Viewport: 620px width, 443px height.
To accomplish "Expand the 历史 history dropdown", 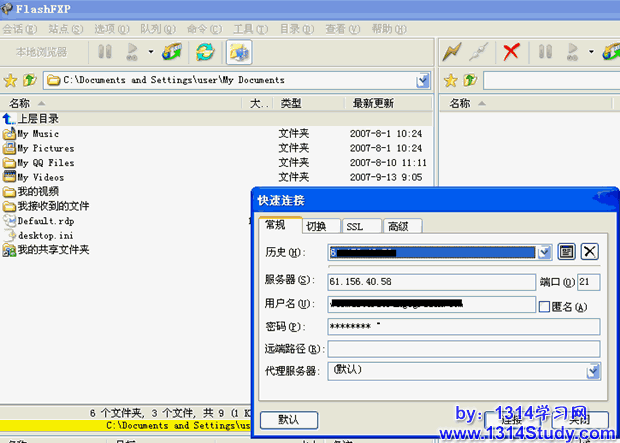I will pos(545,252).
